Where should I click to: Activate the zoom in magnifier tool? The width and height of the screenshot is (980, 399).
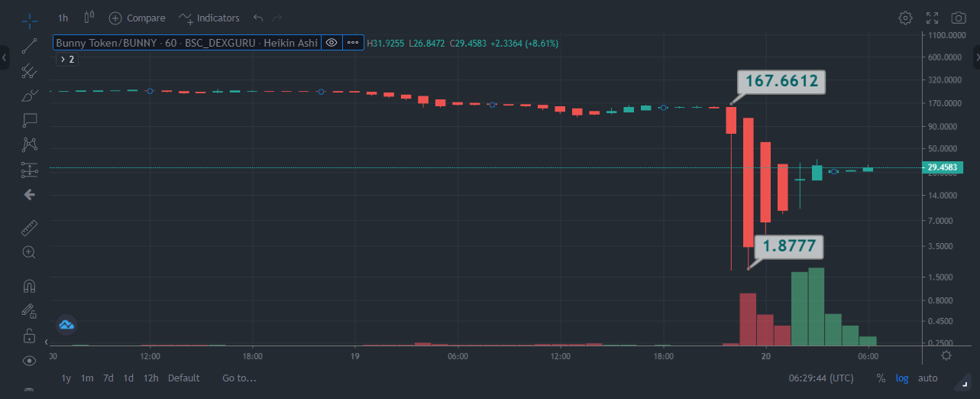tap(29, 251)
